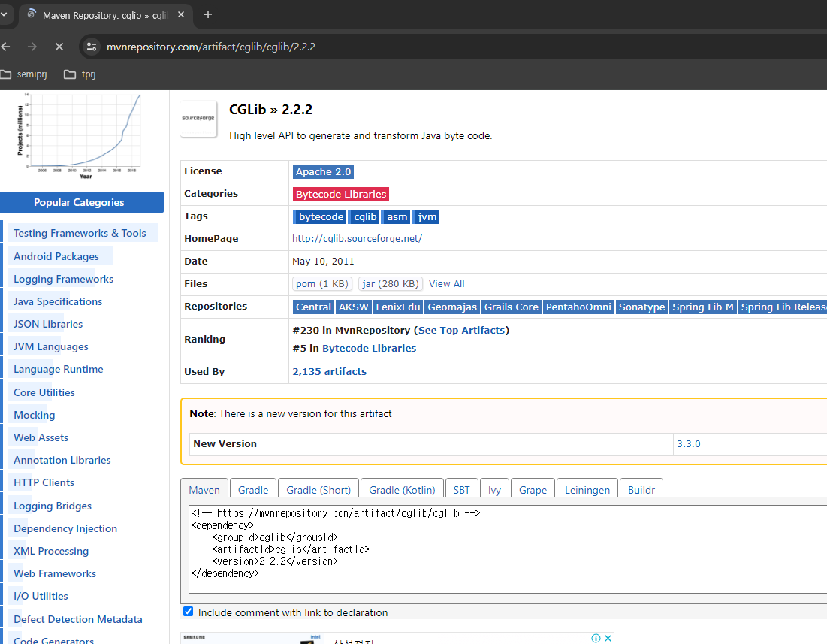
Task: Click See Top Artifacts link
Action: pyautogui.click(x=461, y=330)
